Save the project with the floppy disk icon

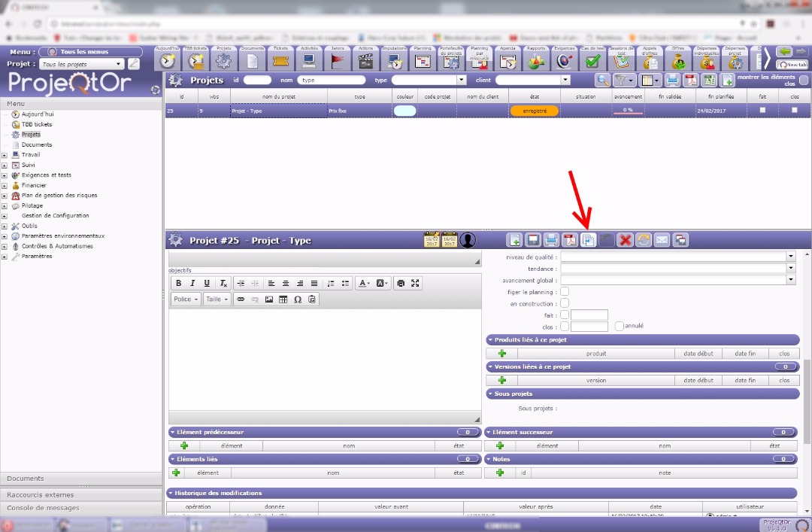(x=533, y=240)
